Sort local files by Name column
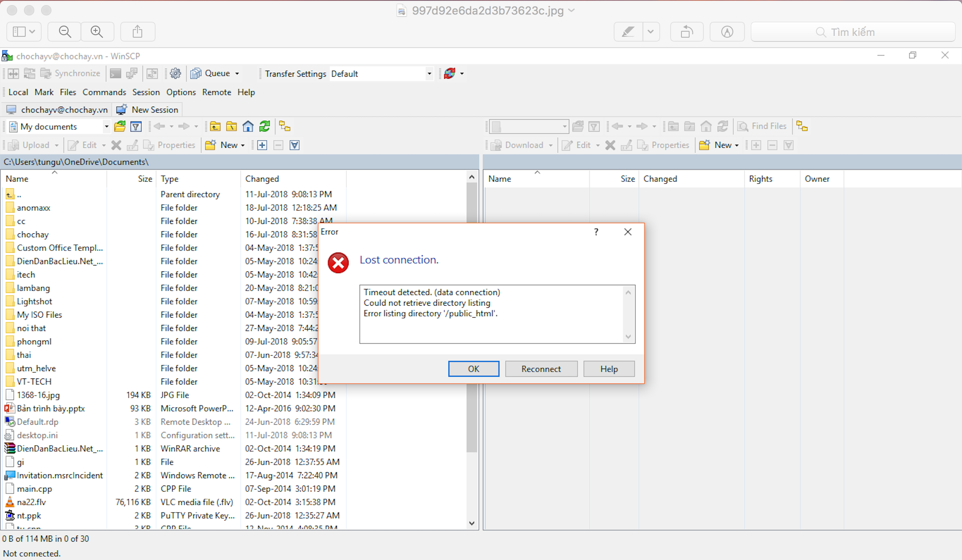 point(54,179)
